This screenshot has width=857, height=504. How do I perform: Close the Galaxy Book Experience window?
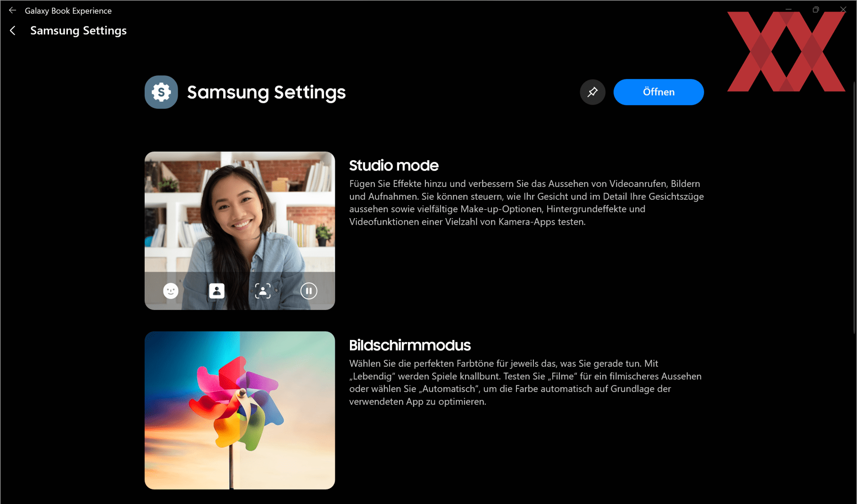coord(843,9)
